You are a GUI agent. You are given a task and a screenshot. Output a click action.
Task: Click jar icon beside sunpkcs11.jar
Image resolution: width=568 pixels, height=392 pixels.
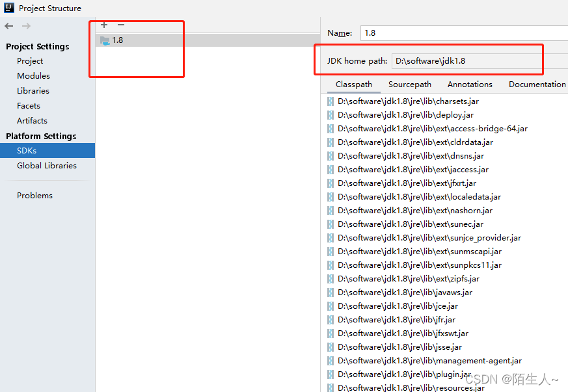[x=331, y=265]
